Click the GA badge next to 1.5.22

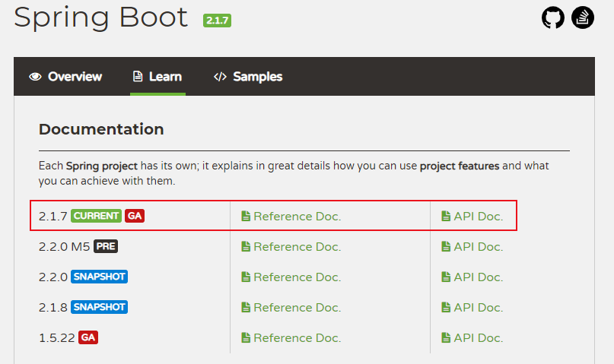coord(88,337)
